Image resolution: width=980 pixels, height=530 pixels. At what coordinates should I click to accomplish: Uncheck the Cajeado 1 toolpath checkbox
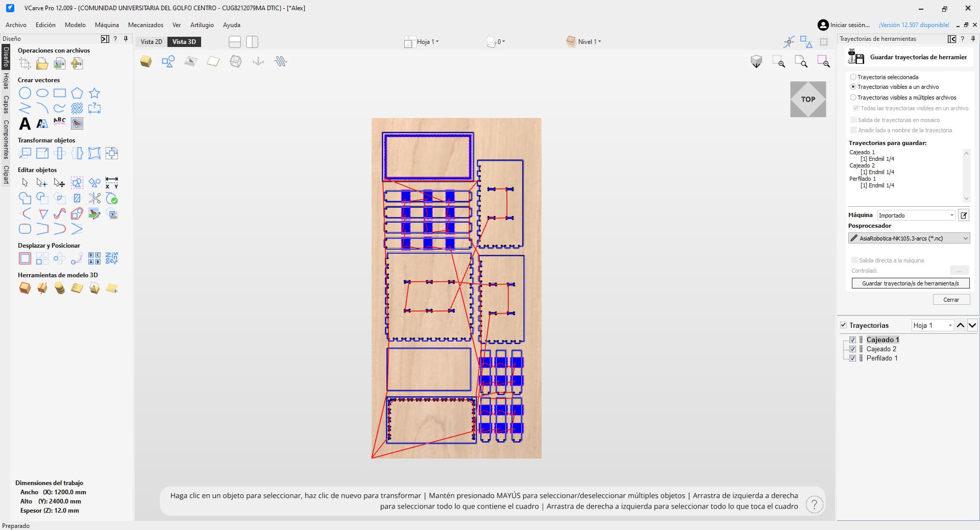[x=852, y=340]
